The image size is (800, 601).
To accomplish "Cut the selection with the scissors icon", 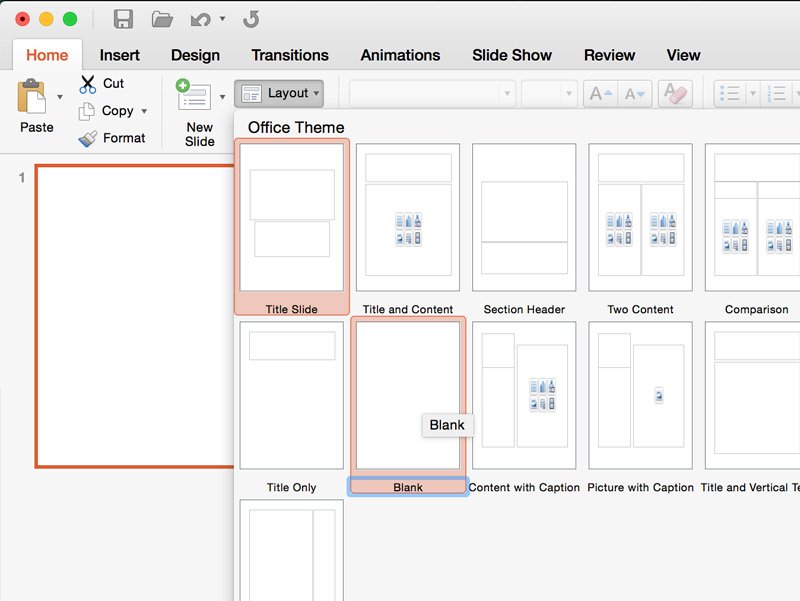I will point(87,84).
